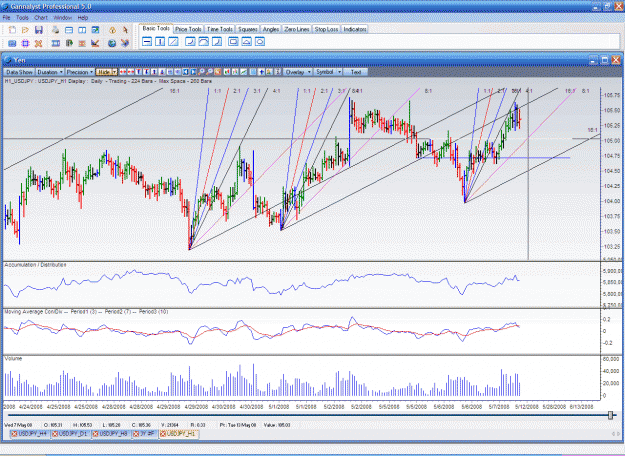Switch to the Time Tools tab
625x456 pixels.
click(220, 29)
